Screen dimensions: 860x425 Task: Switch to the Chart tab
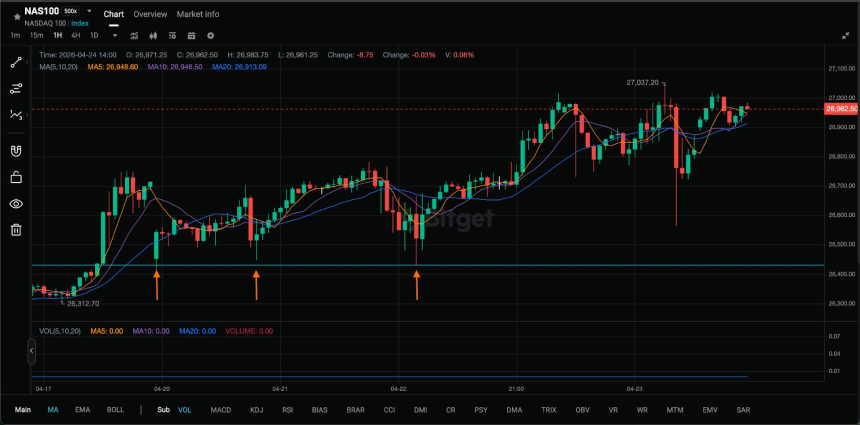pos(114,14)
